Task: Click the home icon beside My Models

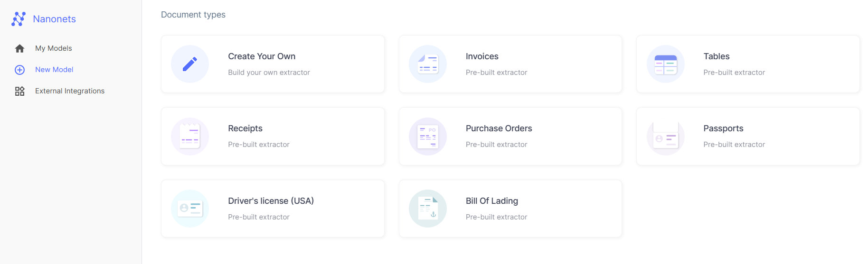Action: [19, 48]
